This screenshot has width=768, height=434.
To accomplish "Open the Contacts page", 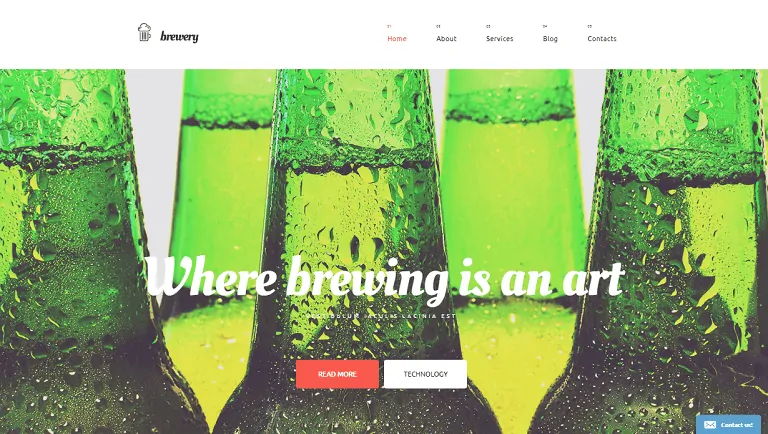I will [602, 39].
